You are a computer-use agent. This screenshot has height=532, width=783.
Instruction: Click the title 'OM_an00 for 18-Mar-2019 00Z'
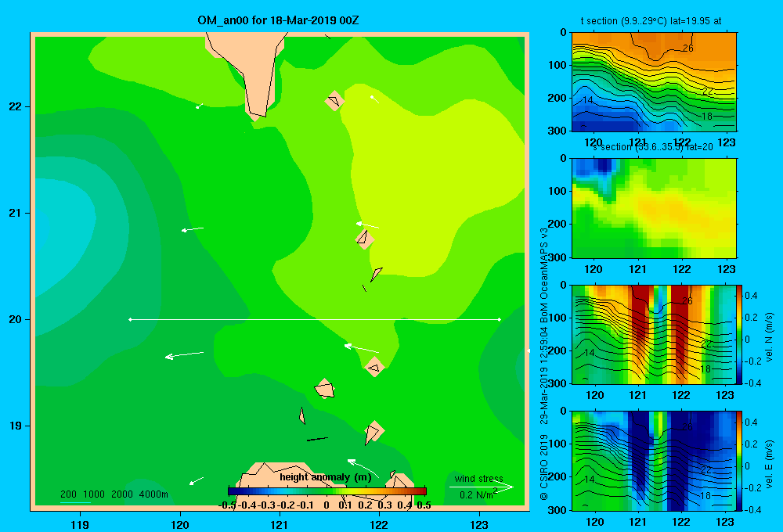click(x=278, y=20)
